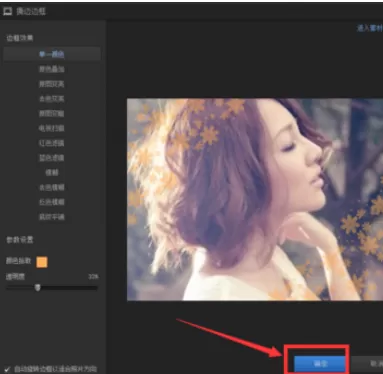Choose the short two-character 模糊 blur effect

click(52, 172)
